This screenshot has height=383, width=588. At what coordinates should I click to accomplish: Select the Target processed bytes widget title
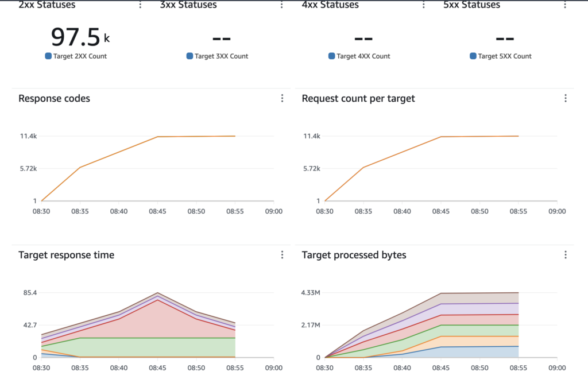click(x=354, y=255)
